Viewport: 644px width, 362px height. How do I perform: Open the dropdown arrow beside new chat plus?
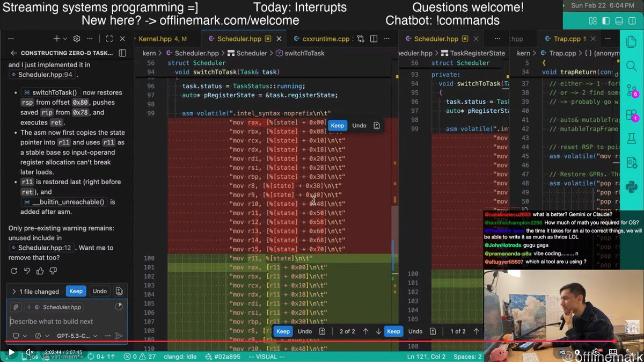(65, 39)
